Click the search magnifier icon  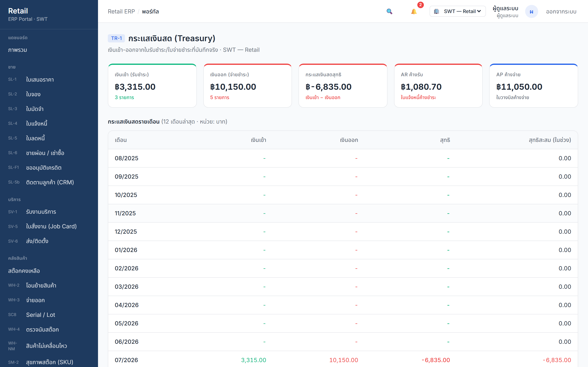[x=389, y=11]
